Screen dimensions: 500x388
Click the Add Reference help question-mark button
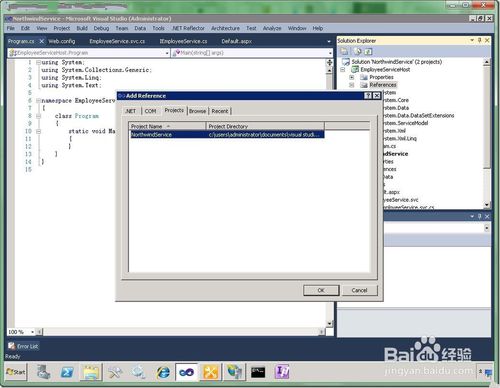point(367,96)
